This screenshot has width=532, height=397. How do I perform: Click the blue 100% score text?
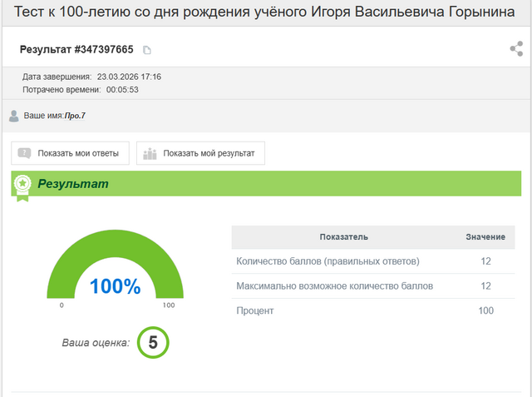[115, 286]
